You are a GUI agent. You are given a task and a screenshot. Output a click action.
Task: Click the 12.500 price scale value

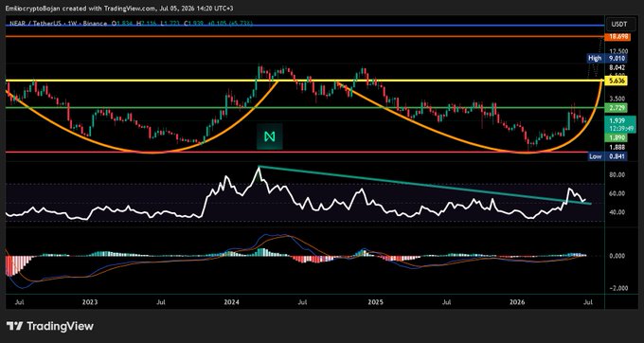[618, 51]
